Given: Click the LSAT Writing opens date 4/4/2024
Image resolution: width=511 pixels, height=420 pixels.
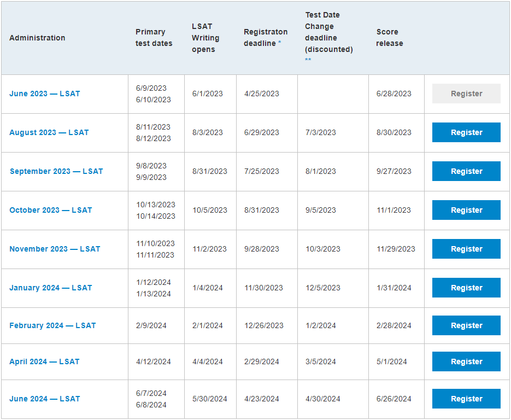Looking at the screenshot, I should pos(208,361).
